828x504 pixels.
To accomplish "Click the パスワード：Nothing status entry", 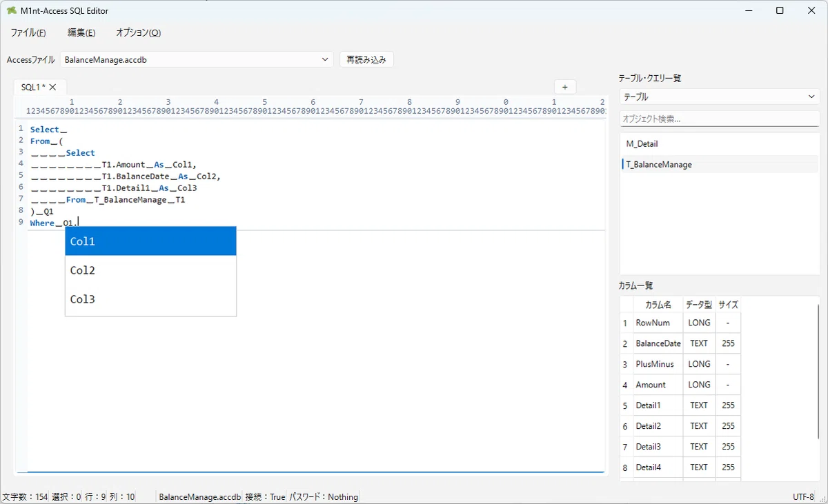I will point(324,497).
